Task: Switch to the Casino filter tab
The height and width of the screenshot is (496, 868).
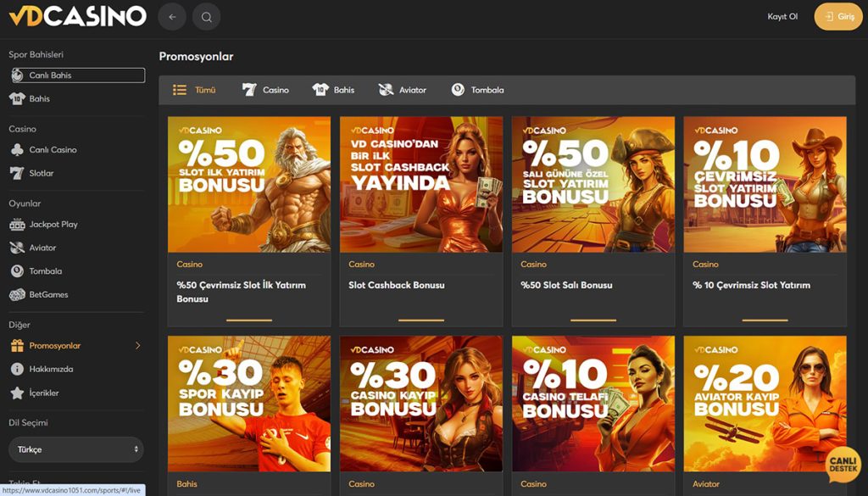Action: pyautogui.click(x=265, y=89)
